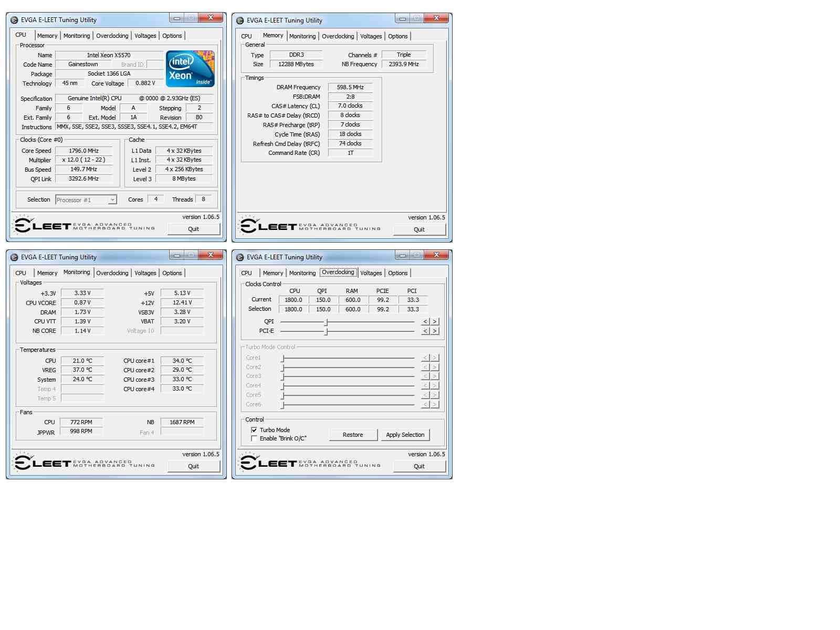Screen dimensions: 840x630
Task: Click the Restore button
Action: click(353, 435)
